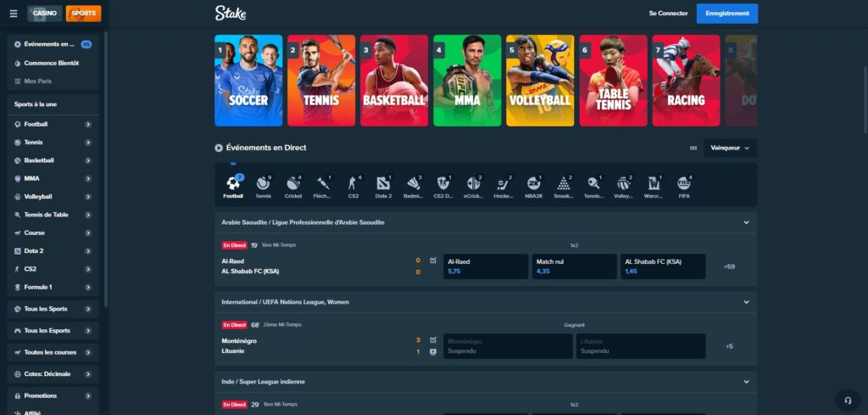The image size is (868, 415).
Task: Open +5 more markets for Monténégro match
Action: point(729,346)
